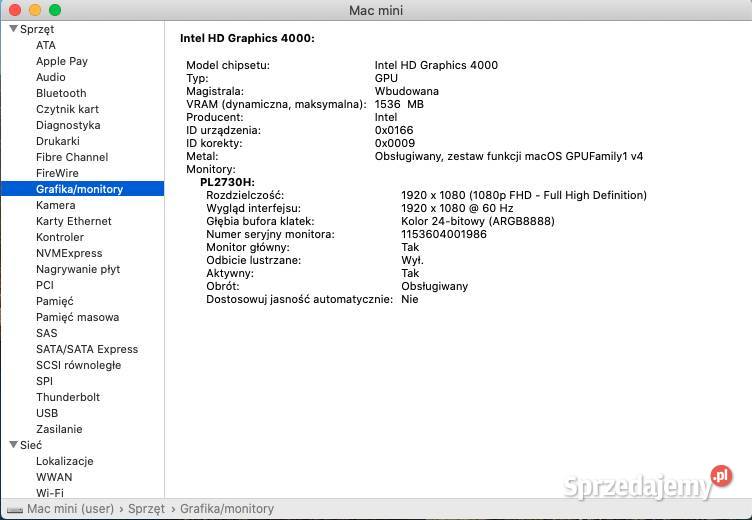This screenshot has width=752, height=520.
Task: Select Drukarki in the sidebar
Action: tap(58, 141)
